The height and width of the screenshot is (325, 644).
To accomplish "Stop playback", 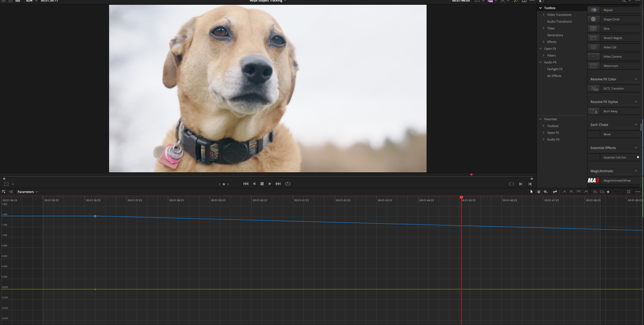I will [x=262, y=184].
